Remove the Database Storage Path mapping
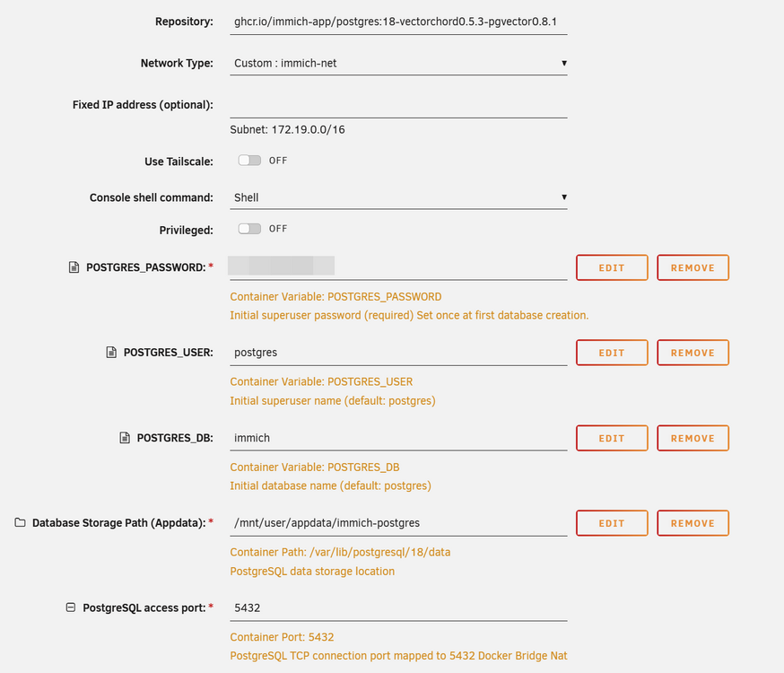 point(693,523)
